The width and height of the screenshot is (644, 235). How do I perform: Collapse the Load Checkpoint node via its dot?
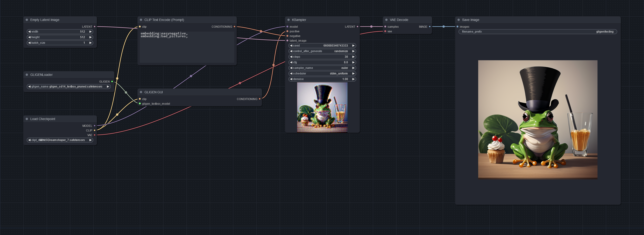click(x=27, y=119)
